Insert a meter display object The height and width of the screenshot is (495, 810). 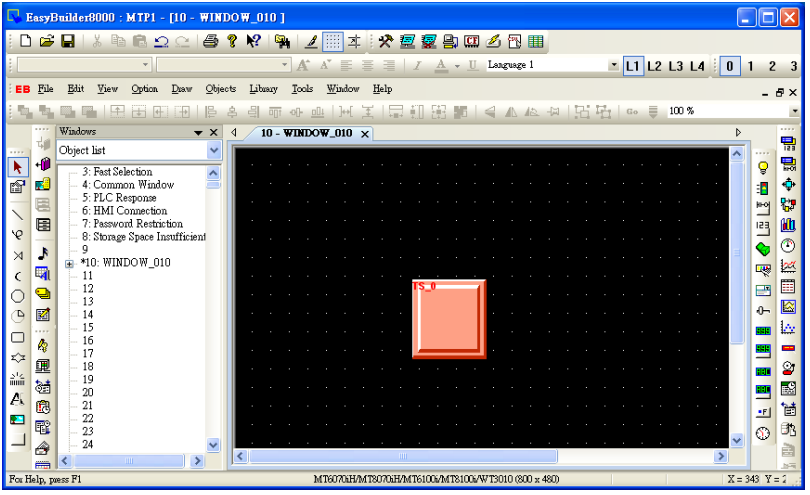[788, 245]
